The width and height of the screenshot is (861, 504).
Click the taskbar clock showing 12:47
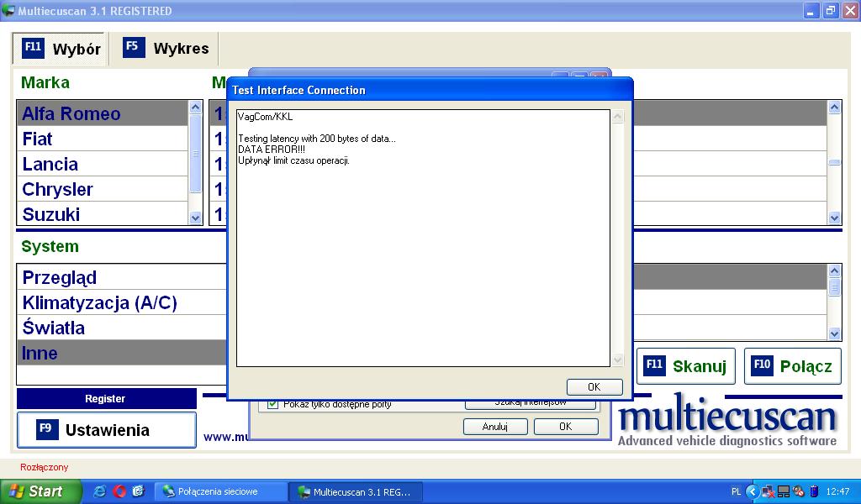tap(838, 491)
